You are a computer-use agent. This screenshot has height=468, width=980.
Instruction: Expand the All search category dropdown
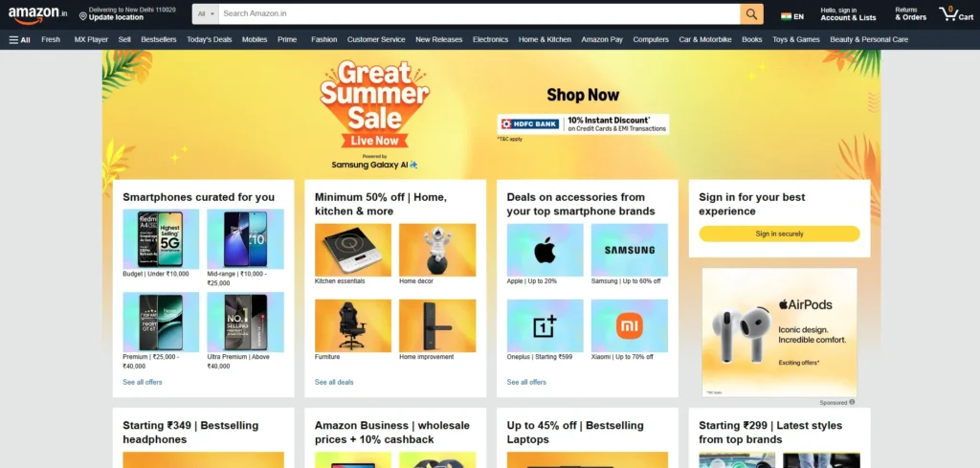205,13
